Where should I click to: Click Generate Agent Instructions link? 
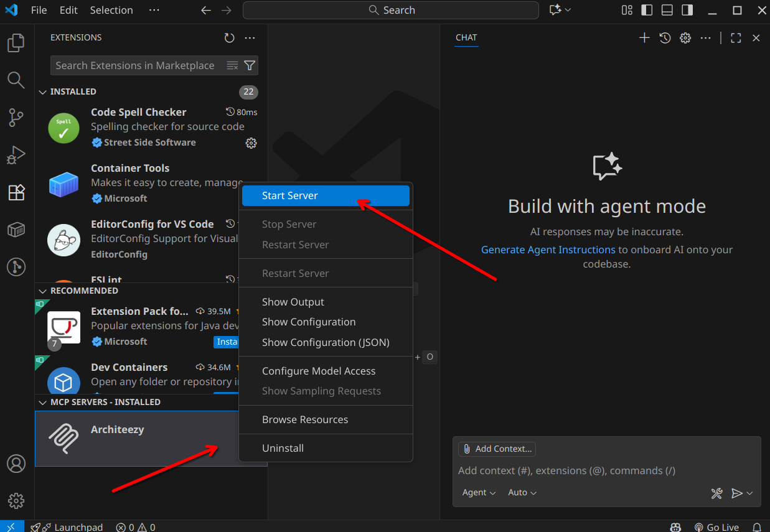pos(548,250)
